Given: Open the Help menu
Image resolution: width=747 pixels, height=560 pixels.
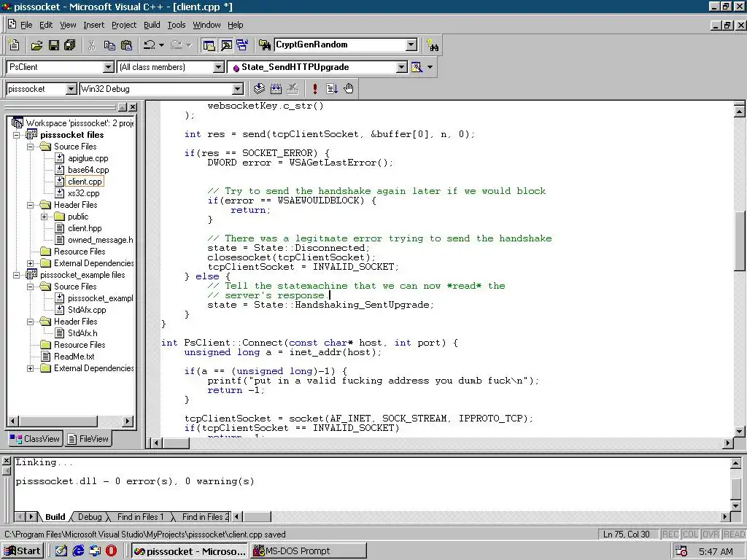Looking at the screenshot, I should tap(236, 25).
